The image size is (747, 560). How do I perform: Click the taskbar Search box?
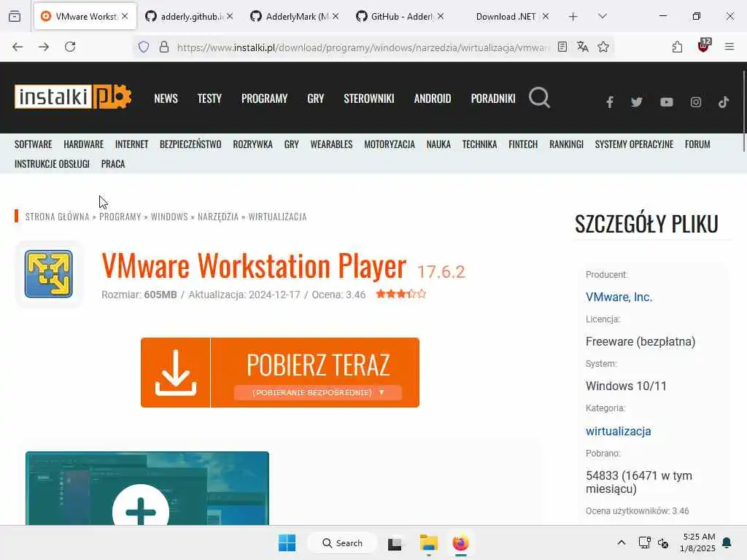343,542
